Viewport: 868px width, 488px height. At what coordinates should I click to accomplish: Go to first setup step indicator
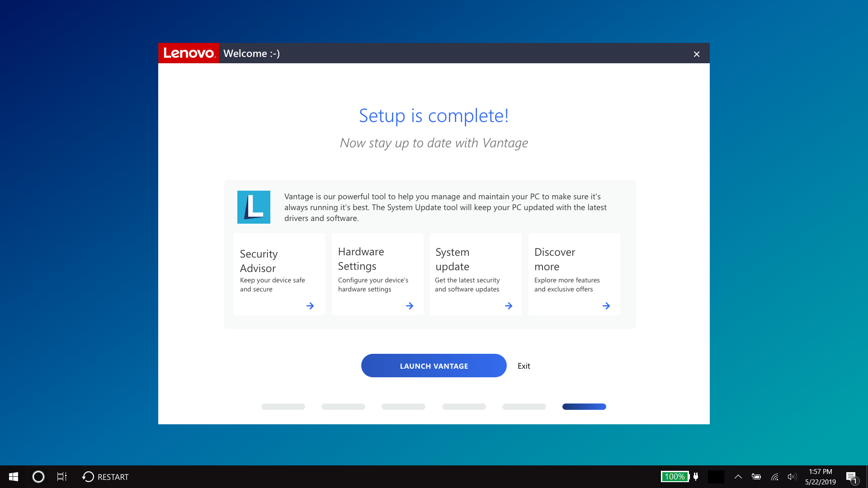[x=283, y=407]
